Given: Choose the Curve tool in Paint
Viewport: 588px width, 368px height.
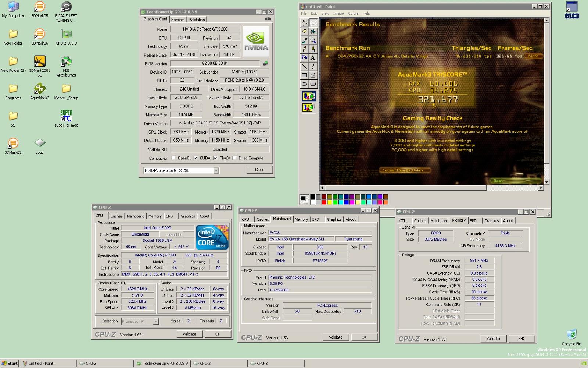Looking at the screenshot, I should [313, 67].
